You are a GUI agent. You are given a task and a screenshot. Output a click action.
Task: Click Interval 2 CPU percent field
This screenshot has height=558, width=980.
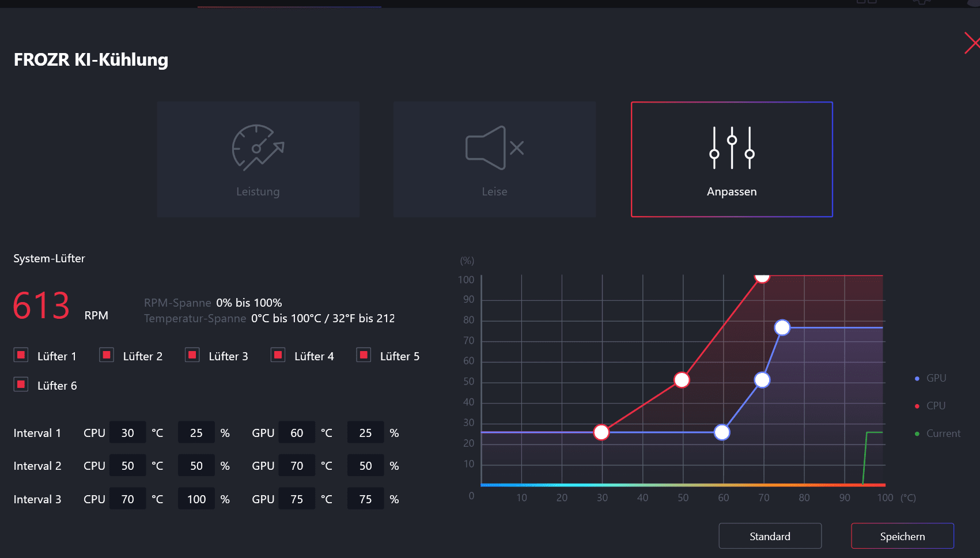coord(196,466)
